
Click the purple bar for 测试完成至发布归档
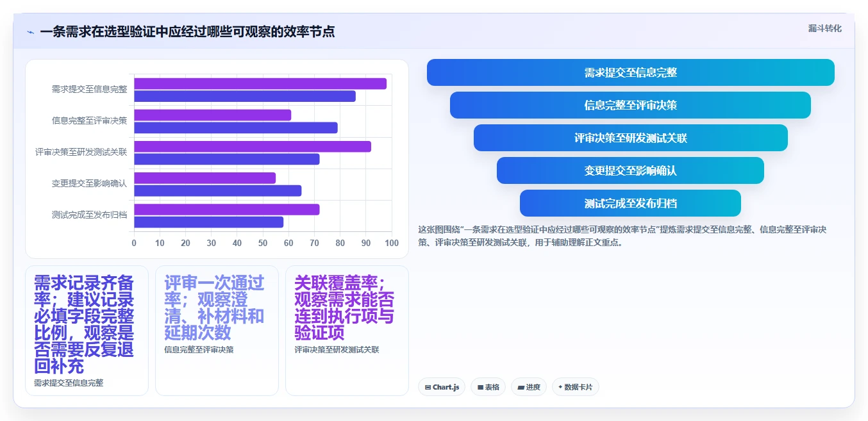pyautogui.click(x=227, y=210)
